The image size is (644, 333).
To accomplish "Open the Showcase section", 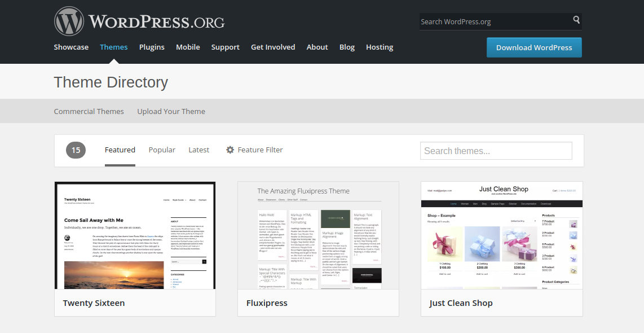I will (71, 47).
